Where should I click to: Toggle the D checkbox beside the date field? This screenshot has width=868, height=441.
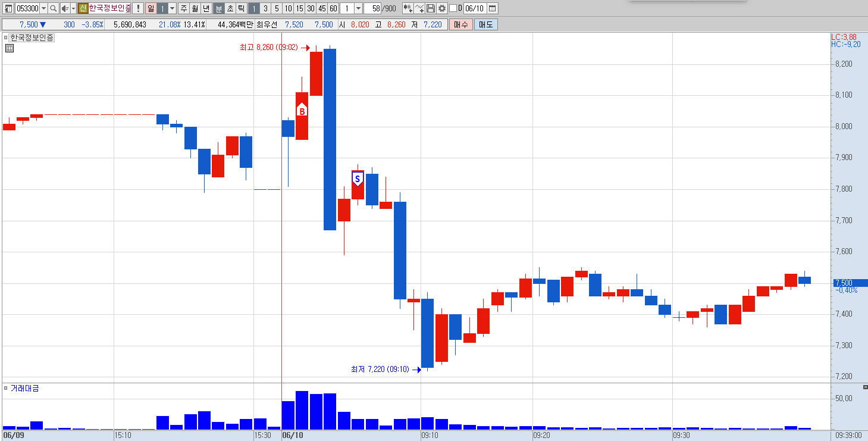453,8
